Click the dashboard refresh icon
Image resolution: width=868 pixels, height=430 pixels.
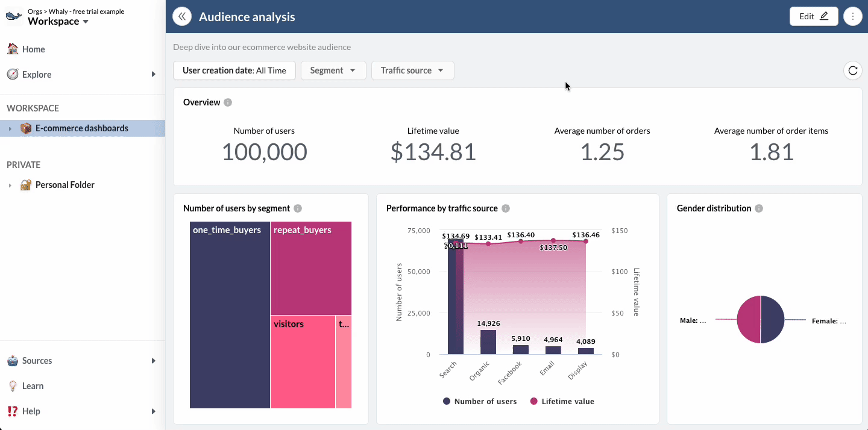point(852,70)
